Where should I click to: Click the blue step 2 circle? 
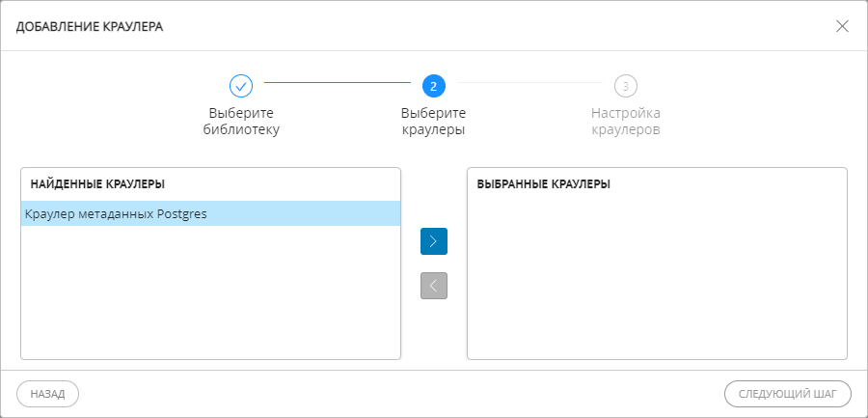433,86
